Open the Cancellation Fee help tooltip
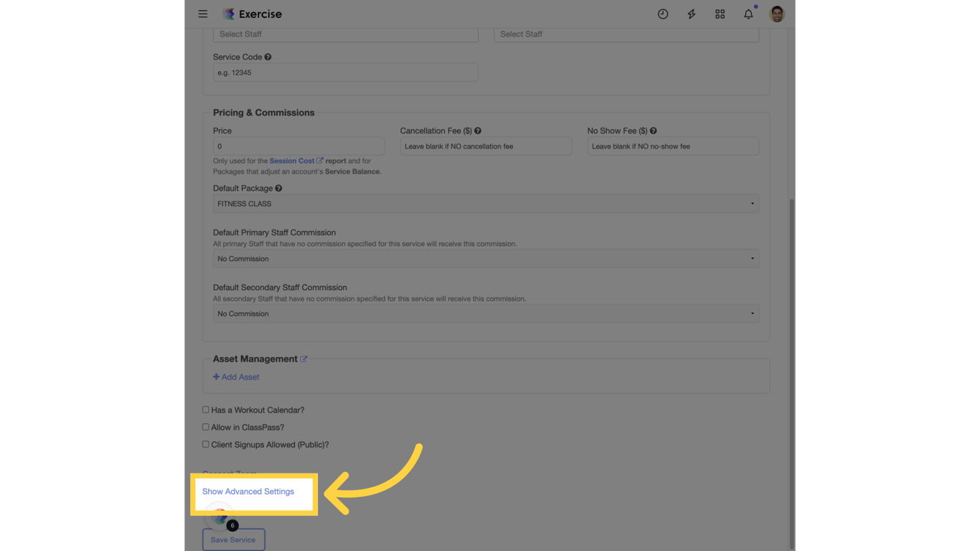This screenshot has height=551, width=980. (478, 131)
